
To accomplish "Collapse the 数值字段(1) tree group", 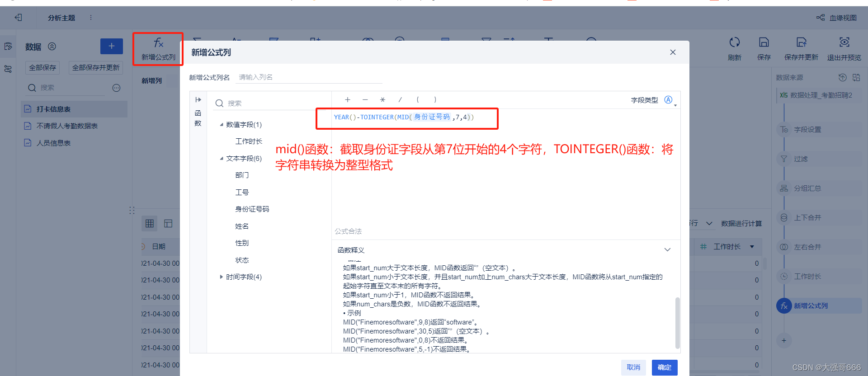I will click(x=222, y=125).
